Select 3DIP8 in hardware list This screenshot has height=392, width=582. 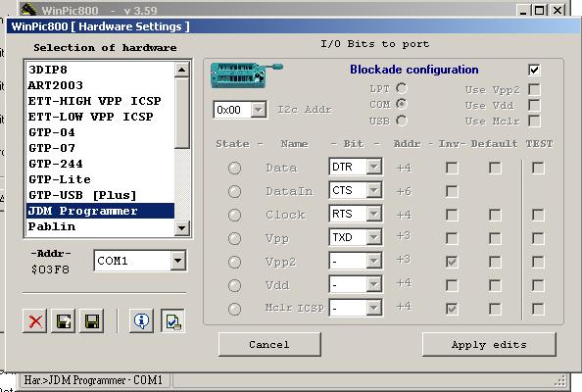pos(100,70)
